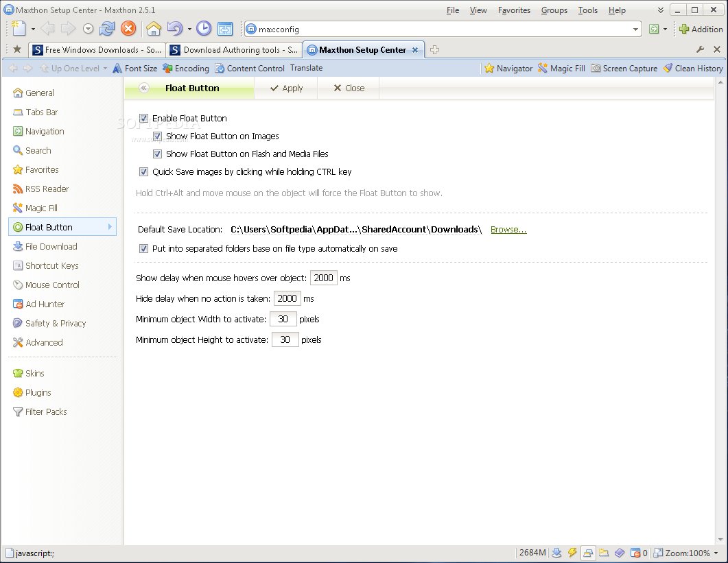This screenshot has height=563, width=728.
Task: Launch Screen Capture tool
Action: [624, 68]
